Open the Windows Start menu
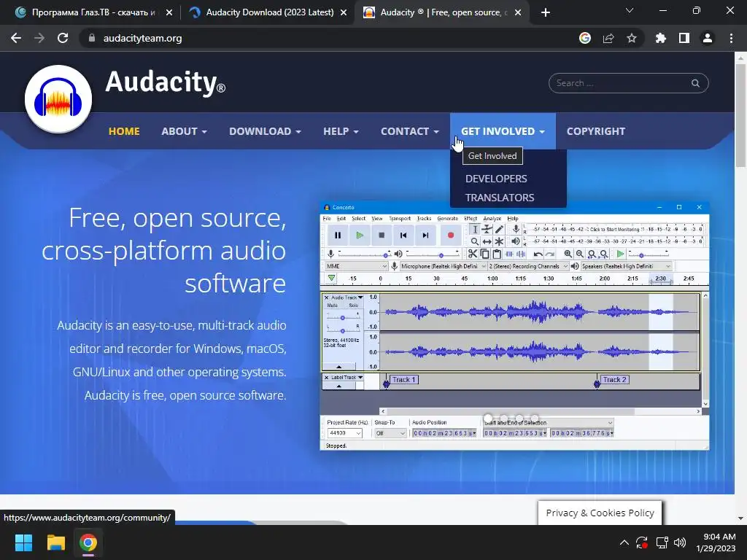The image size is (747, 560). [23, 542]
